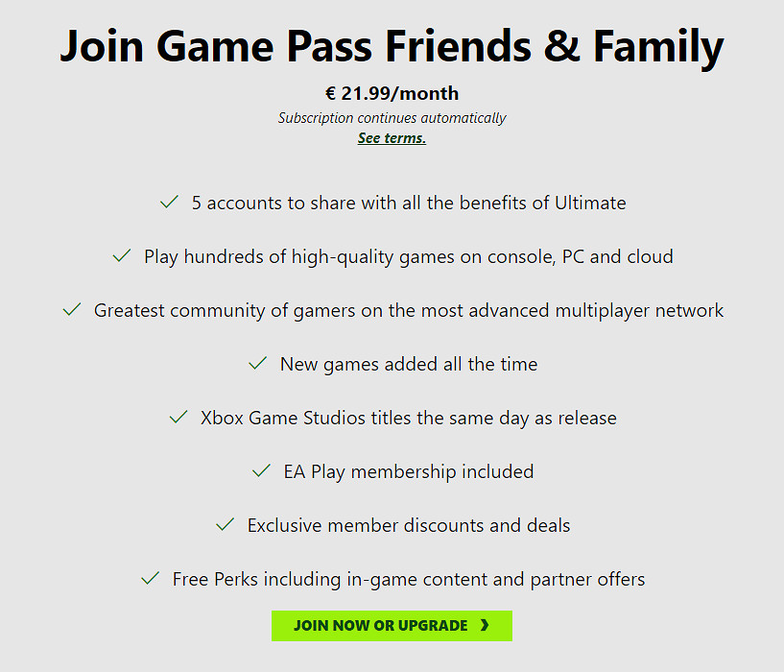Click the arrow icon inside the green button
This screenshot has height=672, width=784.
pyautogui.click(x=487, y=625)
